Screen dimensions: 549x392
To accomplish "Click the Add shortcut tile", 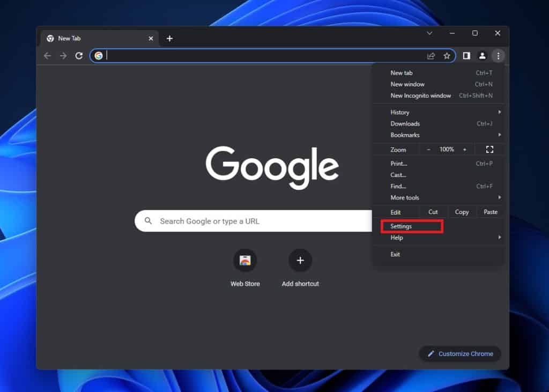I will click(x=300, y=261).
